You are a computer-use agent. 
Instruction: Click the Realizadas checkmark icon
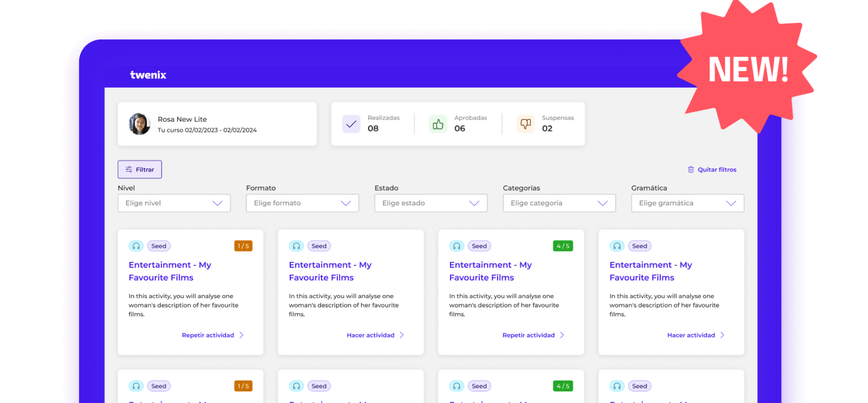pyautogui.click(x=351, y=124)
